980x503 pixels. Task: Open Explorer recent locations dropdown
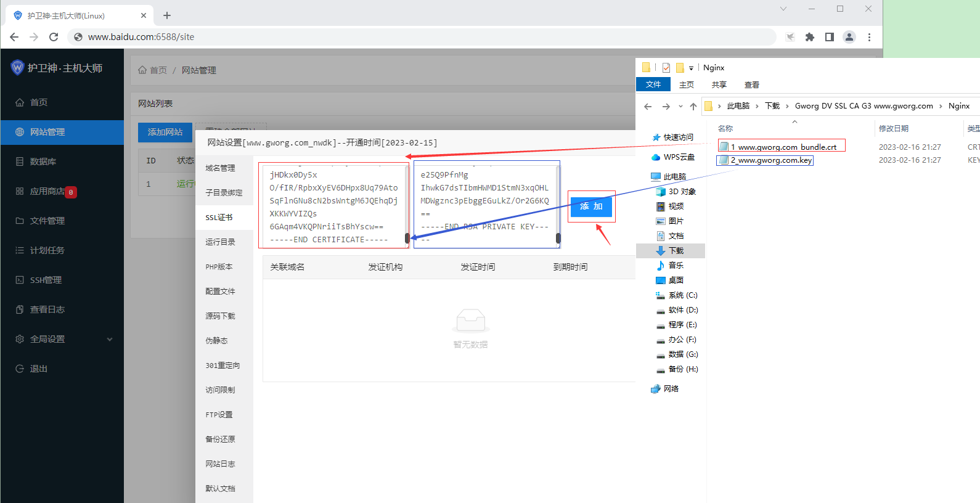(x=680, y=106)
